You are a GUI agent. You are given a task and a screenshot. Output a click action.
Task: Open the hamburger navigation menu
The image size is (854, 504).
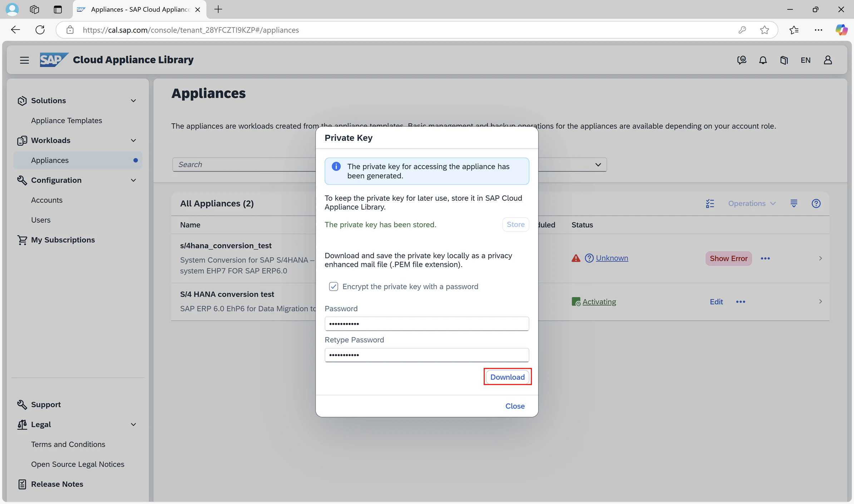coord(24,60)
